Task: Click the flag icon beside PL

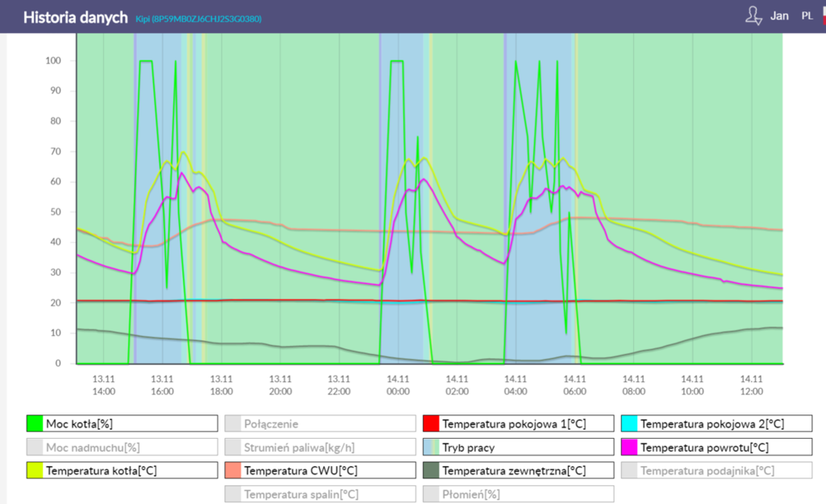Action: pos(822,16)
